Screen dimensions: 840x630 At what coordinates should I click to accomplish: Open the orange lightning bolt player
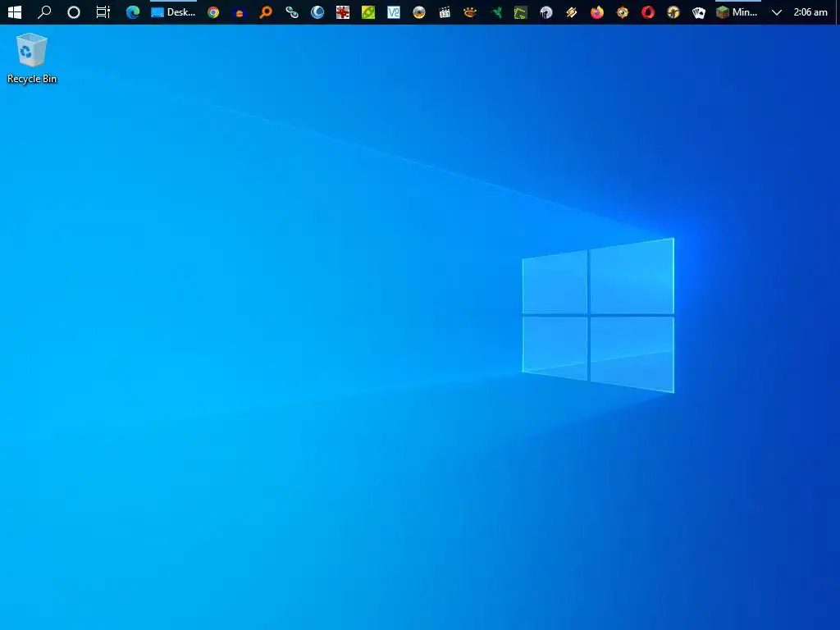tap(572, 11)
